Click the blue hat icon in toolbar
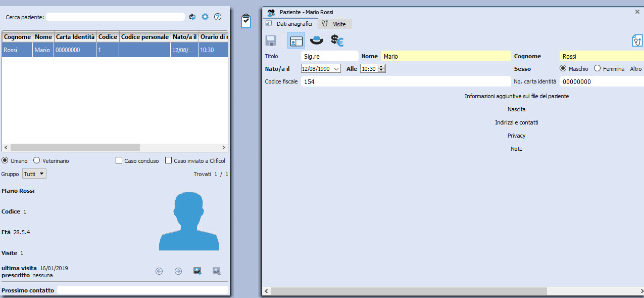Image resolution: width=644 pixels, height=298 pixels. pyautogui.click(x=317, y=40)
